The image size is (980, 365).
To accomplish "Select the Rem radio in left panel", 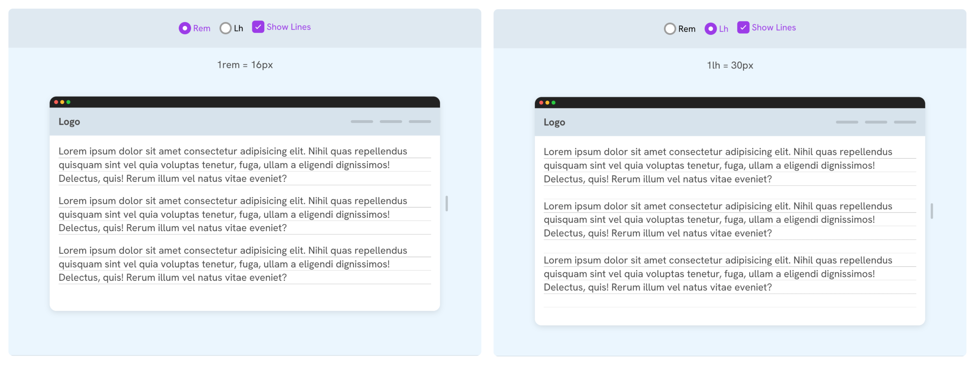I will click(185, 28).
